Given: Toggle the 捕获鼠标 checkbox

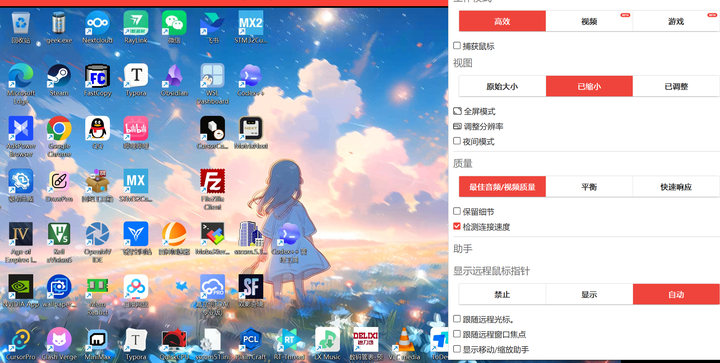Looking at the screenshot, I should pyautogui.click(x=457, y=45).
